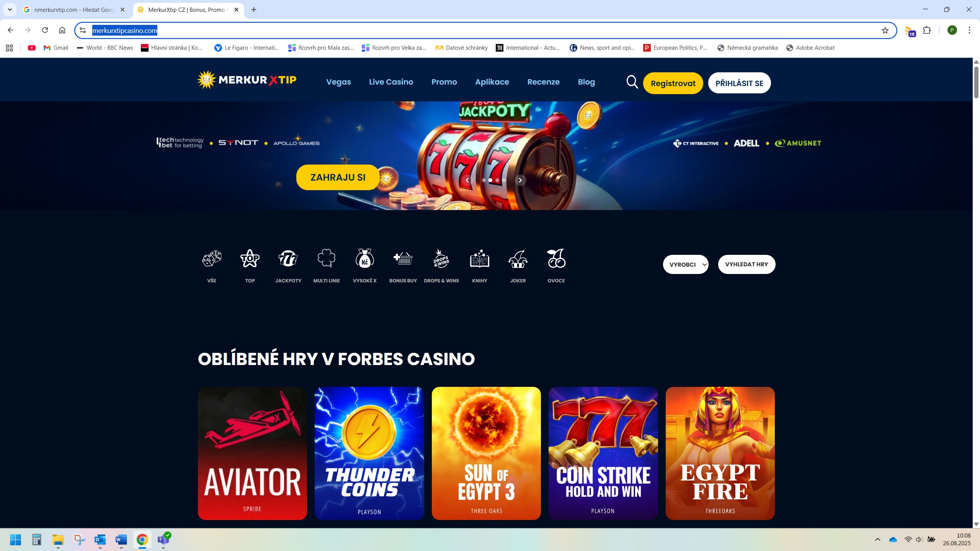Select the Drops & Wins category icon

click(x=441, y=259)
